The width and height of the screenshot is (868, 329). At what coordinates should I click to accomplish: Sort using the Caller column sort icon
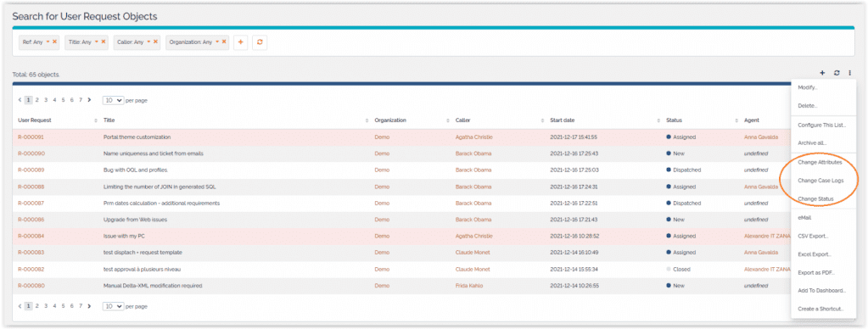point(543,120)
